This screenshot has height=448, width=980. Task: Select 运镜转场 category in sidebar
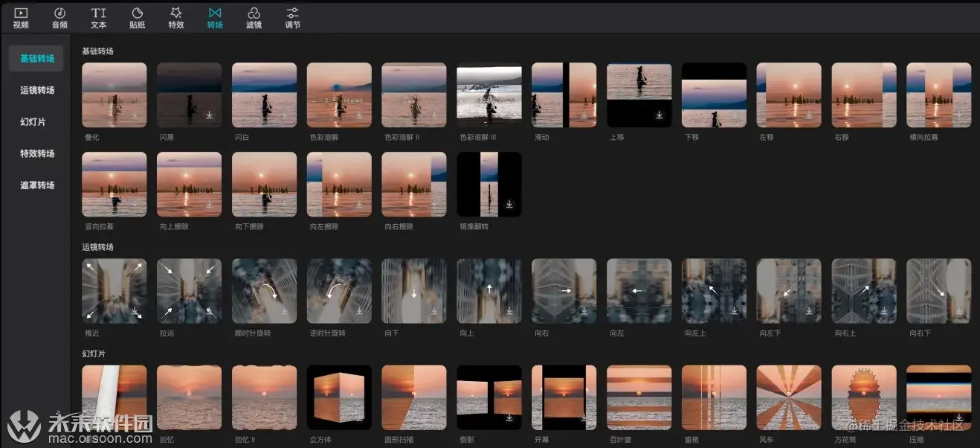[x=37, y=90]
